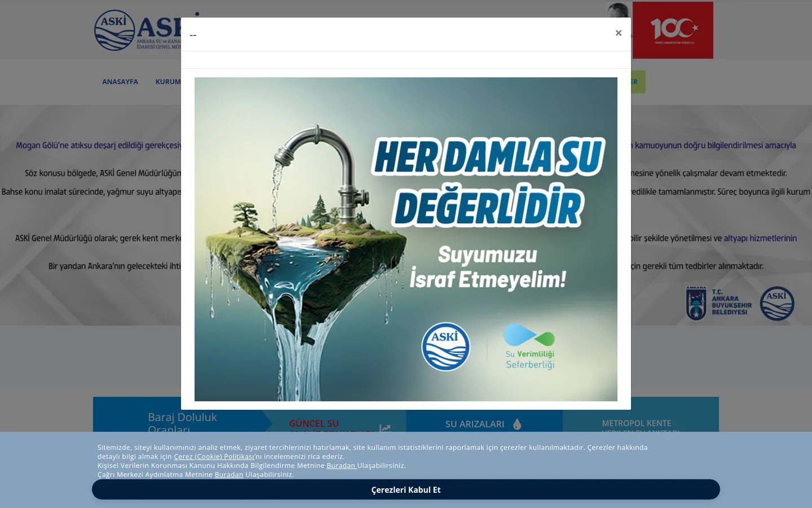Click the Ankara Büyükşehir Belediyesi emblem
Image resolution: width=812 pixels, height=508 pixels.
696,303
